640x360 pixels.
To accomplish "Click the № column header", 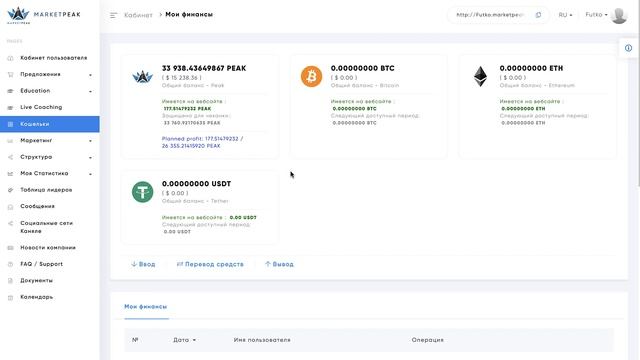I will [135, 340].
